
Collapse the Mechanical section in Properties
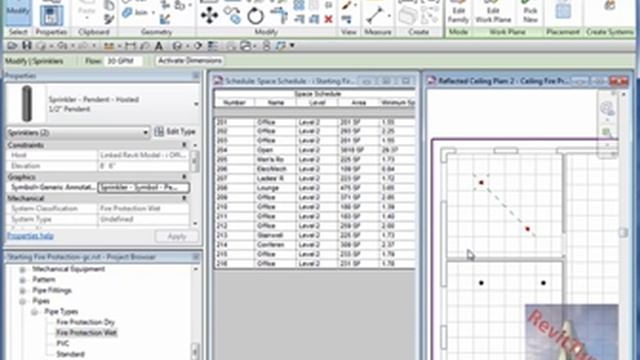click(x=184, y=198)
